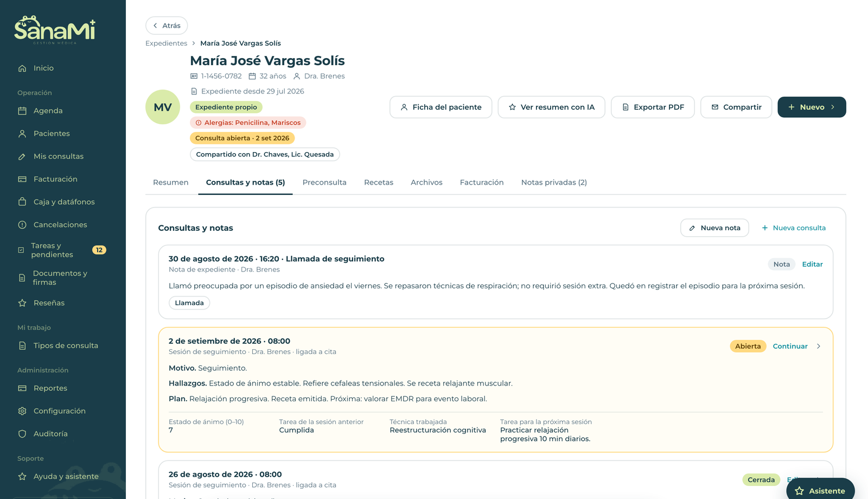Image resolution: width=868 pixels, height=499 pixels.
Task: Expand the Nuevo dropdown button
Action: pos(812,107)
